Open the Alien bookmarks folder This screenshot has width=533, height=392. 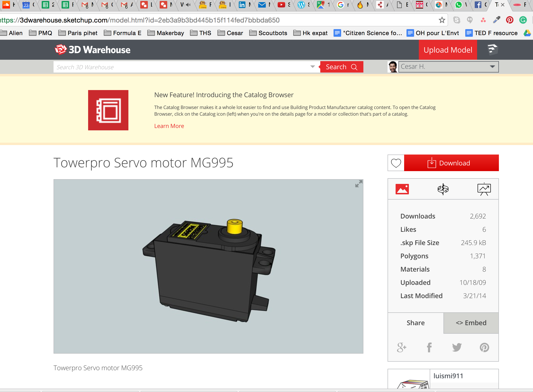tap(11, 33)
